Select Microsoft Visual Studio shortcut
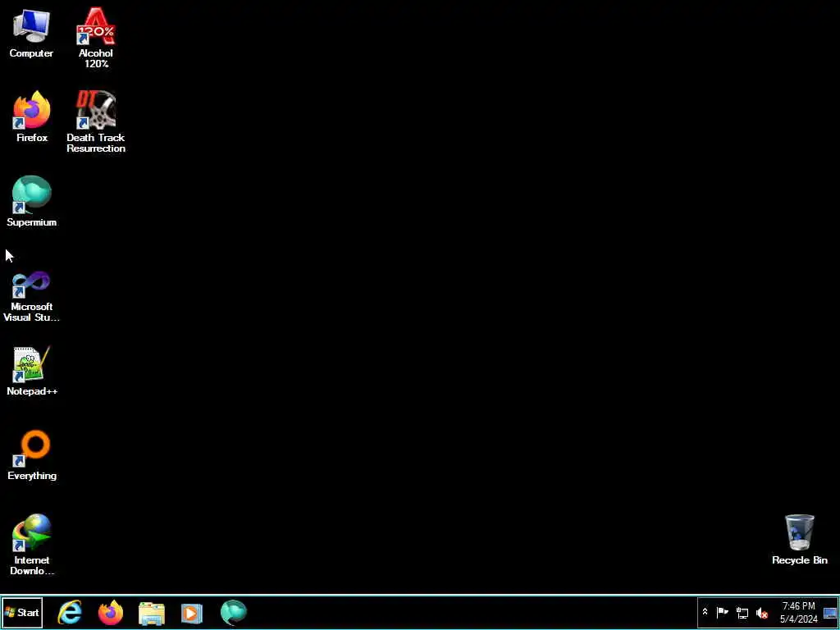Screen dimensions: 840x630 (x=32, y=296)
